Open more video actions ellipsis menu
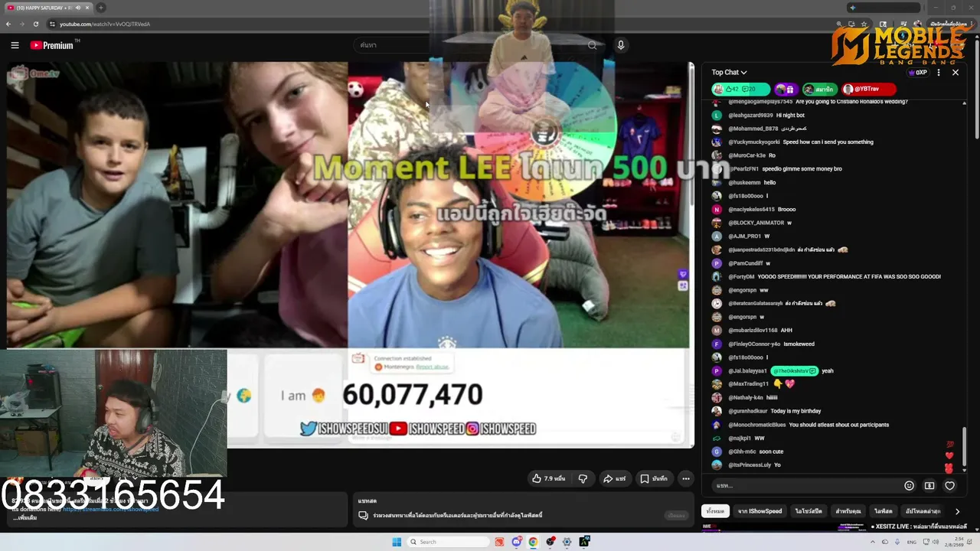The image size is (980, 551). 686,478
